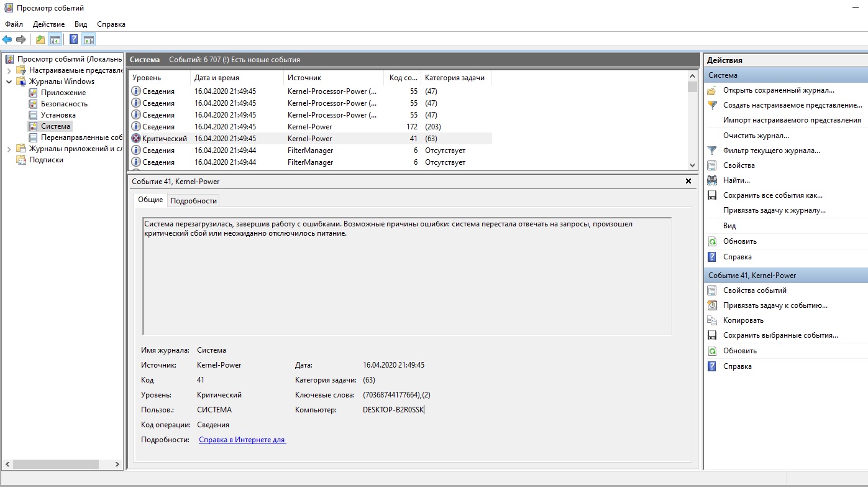Close the Event 41 details pane with X

coord(688,181)
